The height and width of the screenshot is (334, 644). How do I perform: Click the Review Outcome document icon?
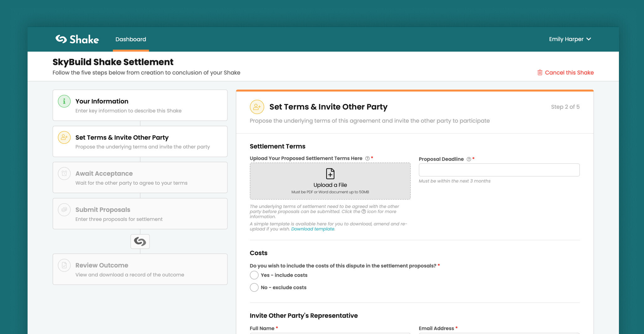pos(64,265)
